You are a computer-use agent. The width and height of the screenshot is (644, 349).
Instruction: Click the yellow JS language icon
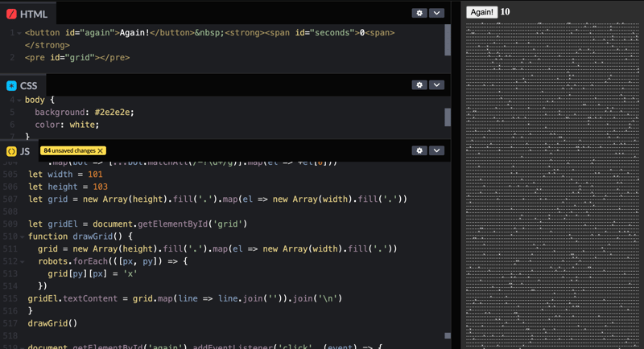[11, 151]
